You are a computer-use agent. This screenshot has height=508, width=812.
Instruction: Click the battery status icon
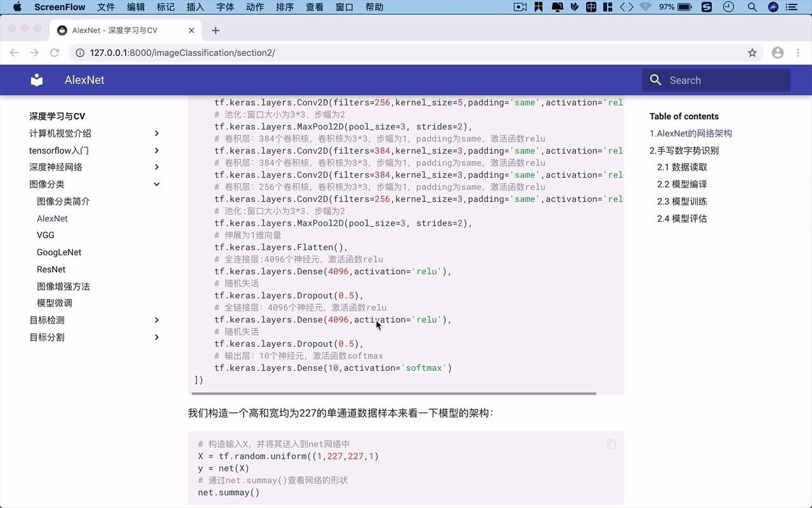point(684,7)
